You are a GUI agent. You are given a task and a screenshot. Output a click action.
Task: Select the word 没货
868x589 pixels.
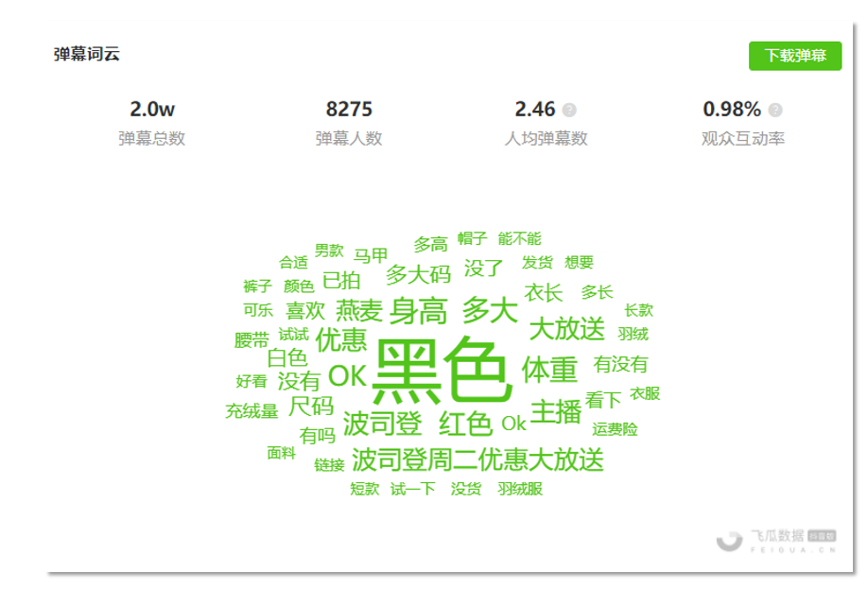point(466,489)
